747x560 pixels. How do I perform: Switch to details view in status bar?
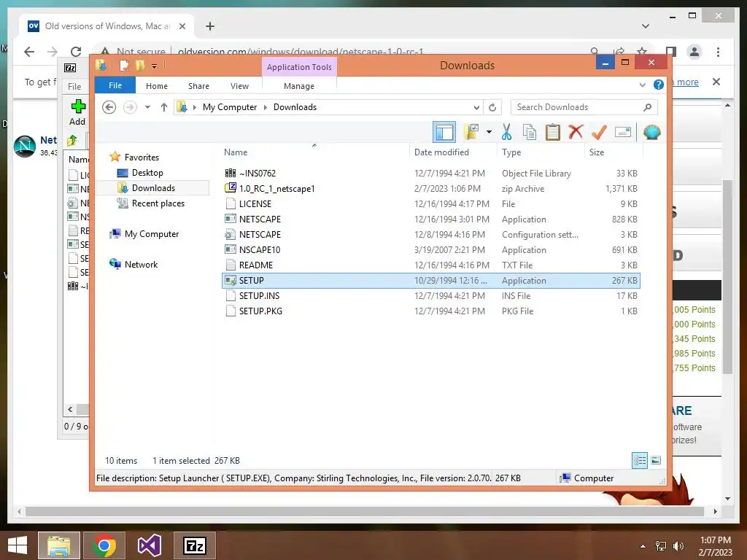click(x=640, y=460)
